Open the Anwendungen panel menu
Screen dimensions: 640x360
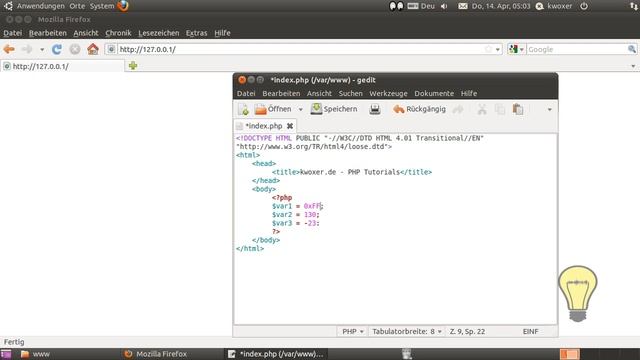click(x=40, y=6)
